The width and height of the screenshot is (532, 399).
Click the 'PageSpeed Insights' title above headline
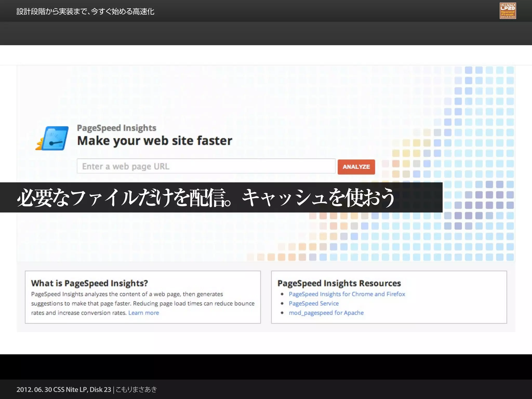pyautogui.click(x=117, y=128)
